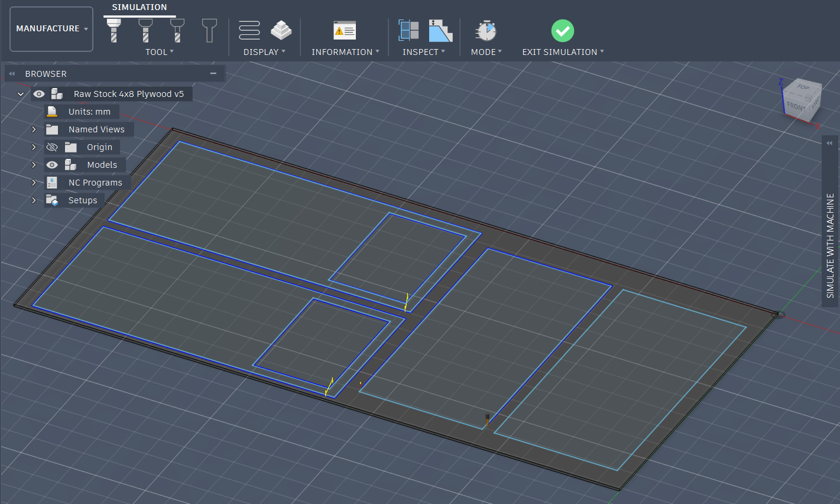Click the green Exit Simulation checkmark

[x=563, y=31]
